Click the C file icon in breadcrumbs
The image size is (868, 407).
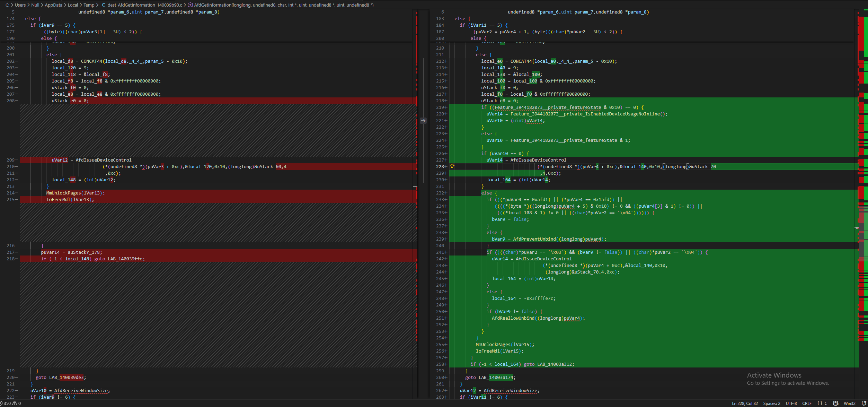pos(103,5)
